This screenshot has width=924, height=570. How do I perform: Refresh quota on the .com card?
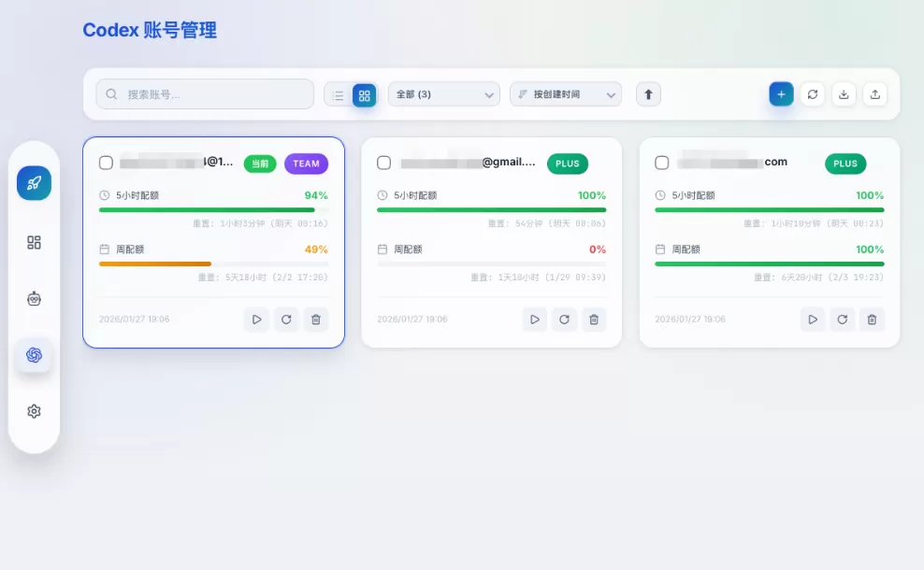(x=843, y=320)
